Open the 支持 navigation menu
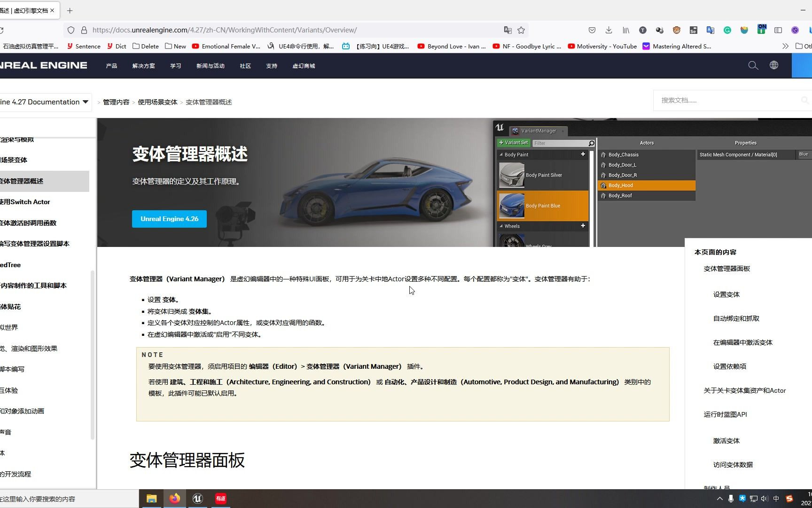This screenshot has height=508, width=812. click(x=272, y=66)
